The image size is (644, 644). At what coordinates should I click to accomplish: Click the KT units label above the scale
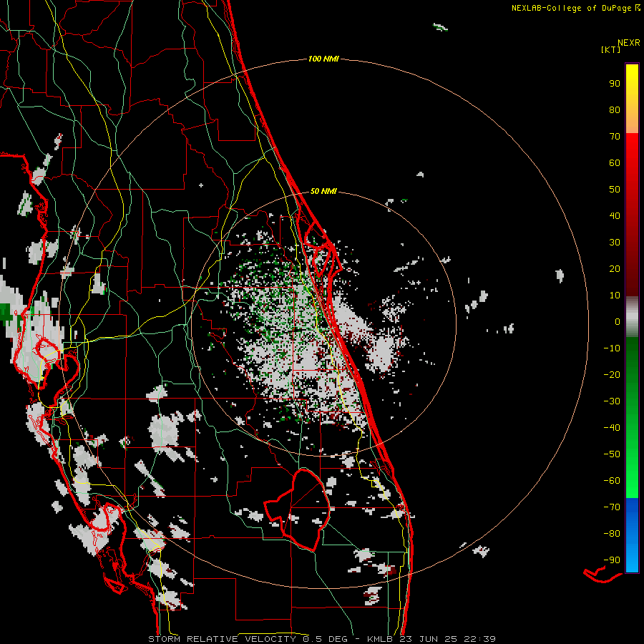click(611, 49)
